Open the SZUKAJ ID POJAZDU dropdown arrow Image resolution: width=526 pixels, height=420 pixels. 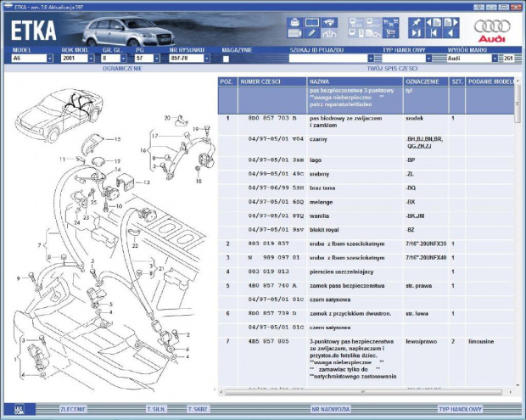tap(371, 59)
